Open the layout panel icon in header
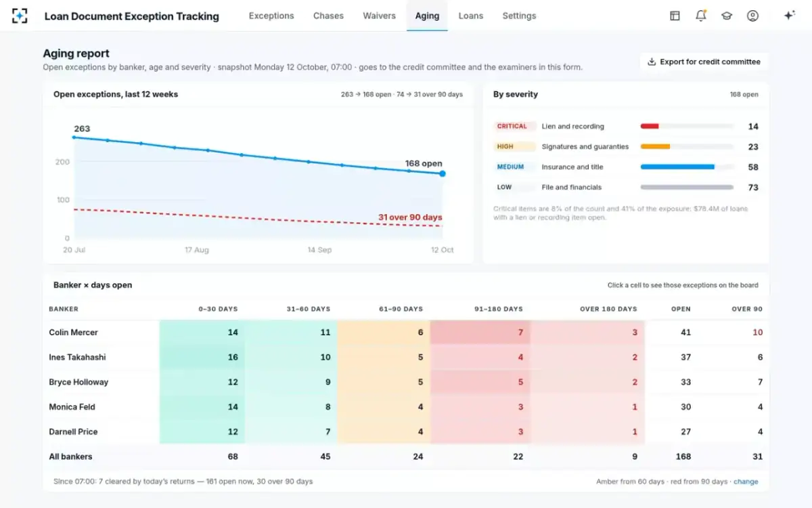The width and height of the screenshot is (812, 508). click(x=675, y=16)
